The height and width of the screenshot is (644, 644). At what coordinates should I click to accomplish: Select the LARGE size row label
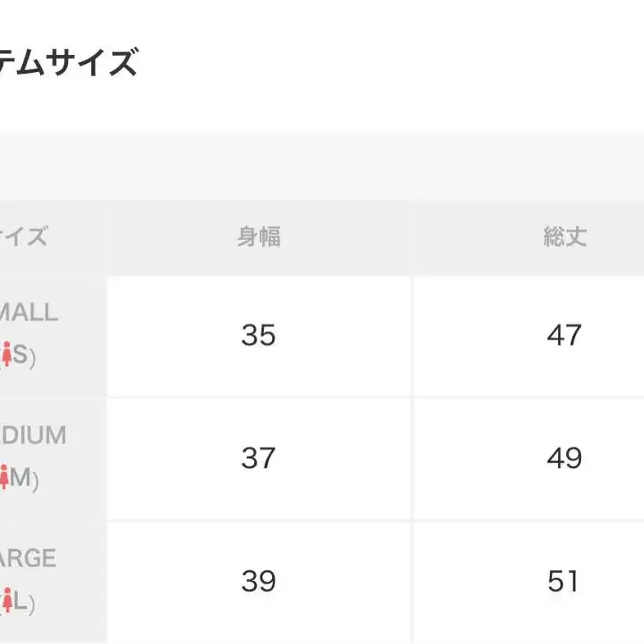(x=28, y=558)
